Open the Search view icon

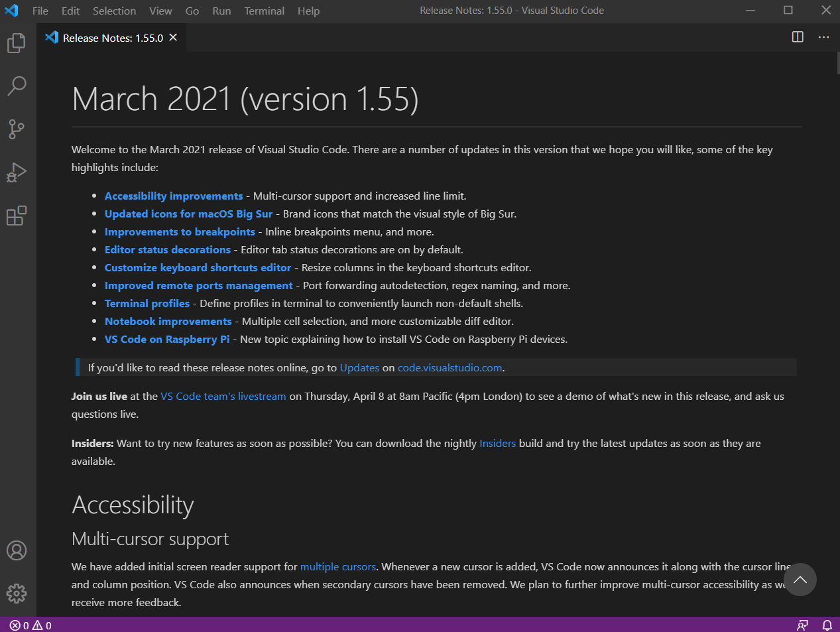(x=17, y=86)
